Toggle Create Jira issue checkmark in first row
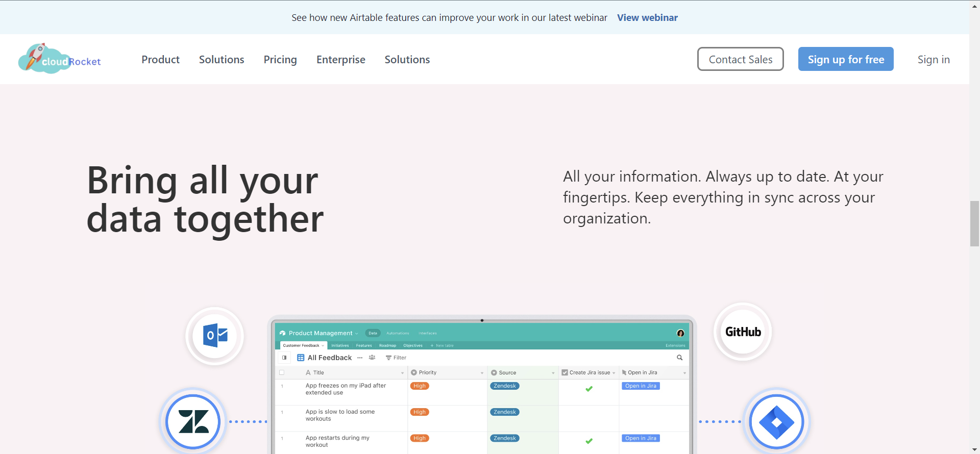This screenshot has height=454, width=980. coord(589,389)
